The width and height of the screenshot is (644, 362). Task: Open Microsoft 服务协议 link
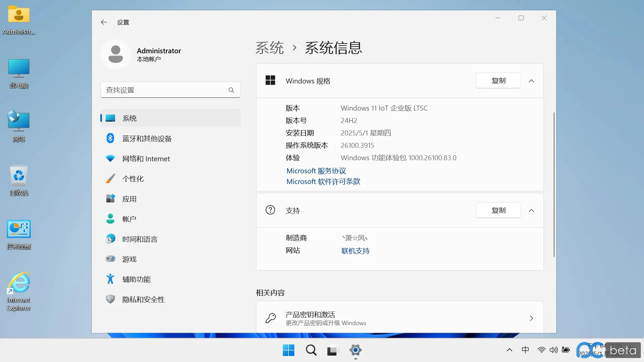coord(316,171)
